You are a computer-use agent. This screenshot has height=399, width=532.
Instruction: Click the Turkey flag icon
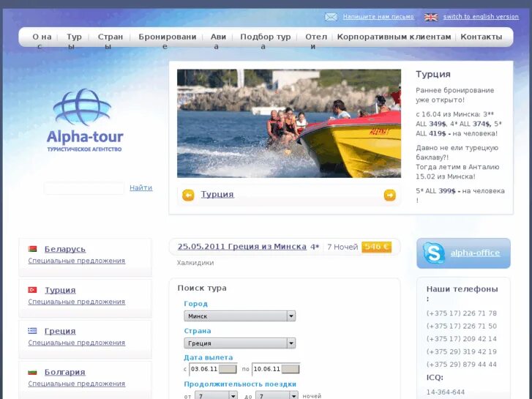pyautogui.click(x=33, y=290)
